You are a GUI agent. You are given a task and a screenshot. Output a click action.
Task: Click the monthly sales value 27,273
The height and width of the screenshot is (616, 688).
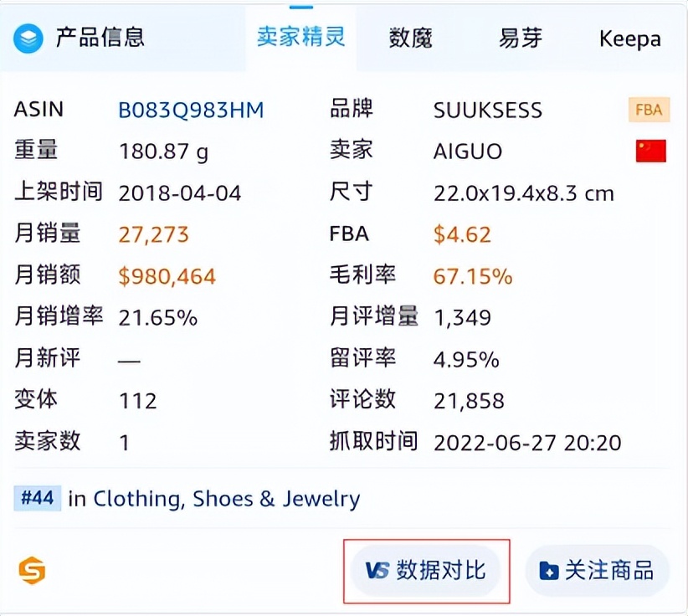[153, 234]
